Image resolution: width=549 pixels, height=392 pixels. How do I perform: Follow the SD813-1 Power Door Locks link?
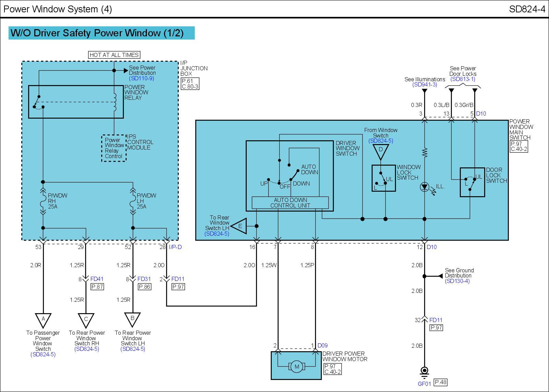(x=463, y=79)
